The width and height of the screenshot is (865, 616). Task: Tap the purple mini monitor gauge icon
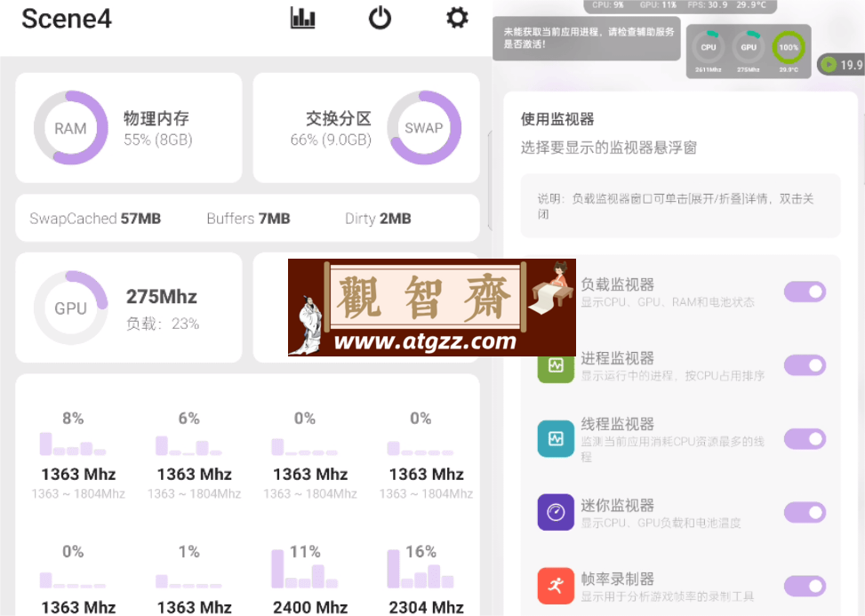click(x=556, y=512)
